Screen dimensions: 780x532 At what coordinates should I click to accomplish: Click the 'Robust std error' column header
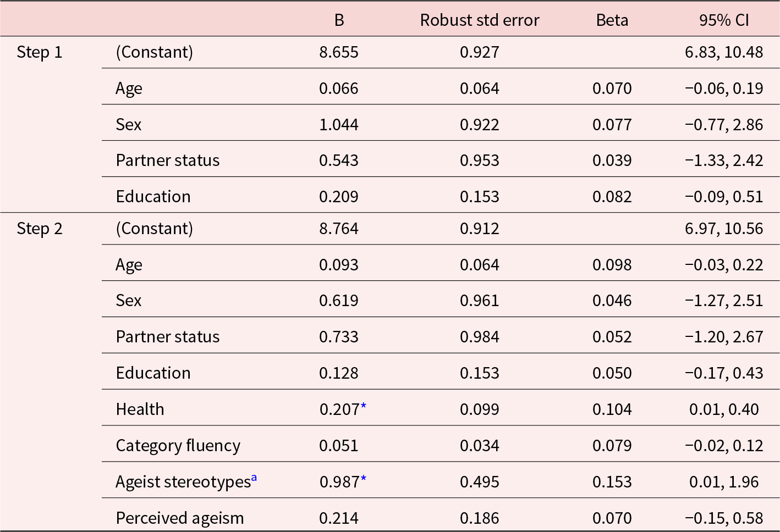(x=479, y=20)
